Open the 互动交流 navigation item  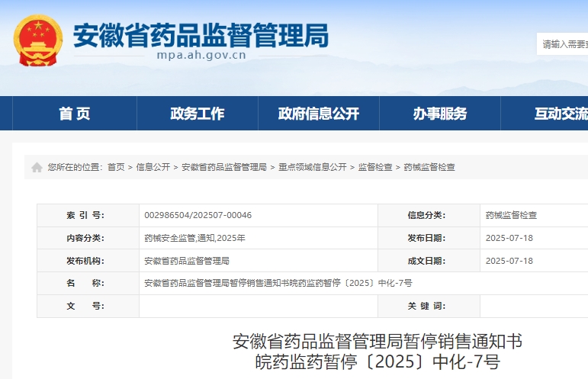tap(561, 114)
